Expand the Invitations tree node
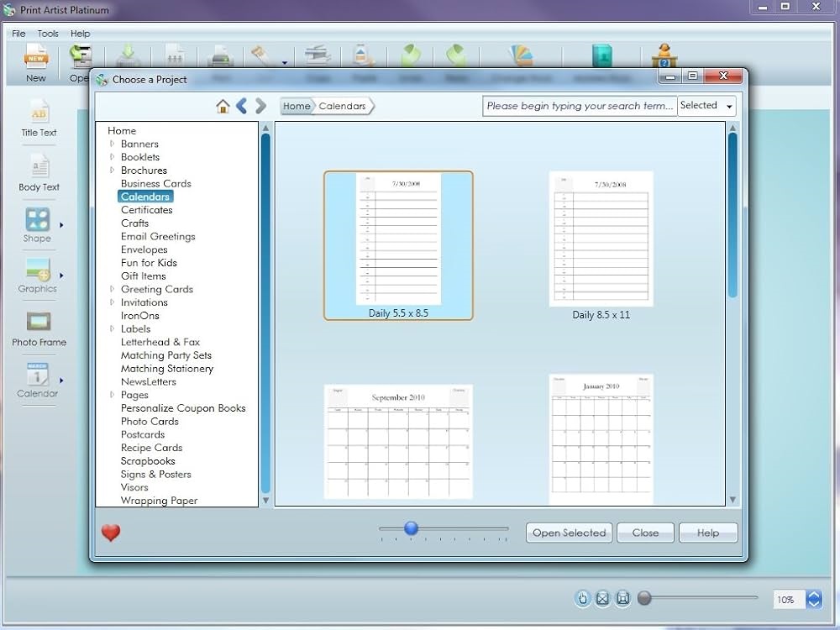 (112, 302)
